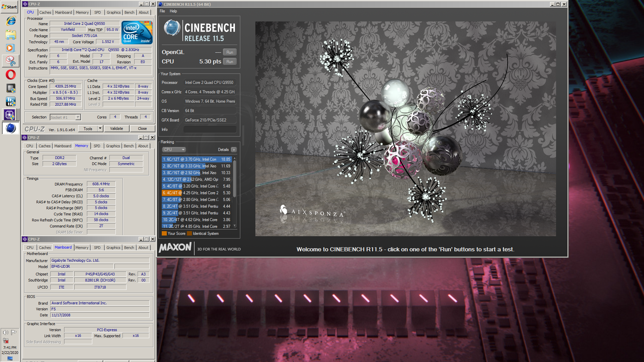Click the Start button
This screenshot has width=644, height=362.
pyautogui.click(x=10, y=7)
